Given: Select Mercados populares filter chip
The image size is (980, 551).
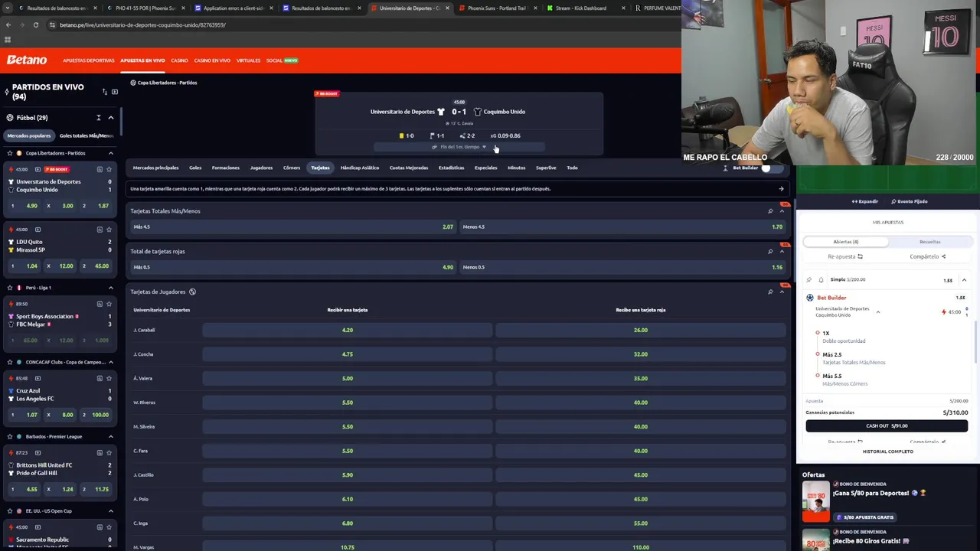Looking at the screenshot, I should pos(29,135).
